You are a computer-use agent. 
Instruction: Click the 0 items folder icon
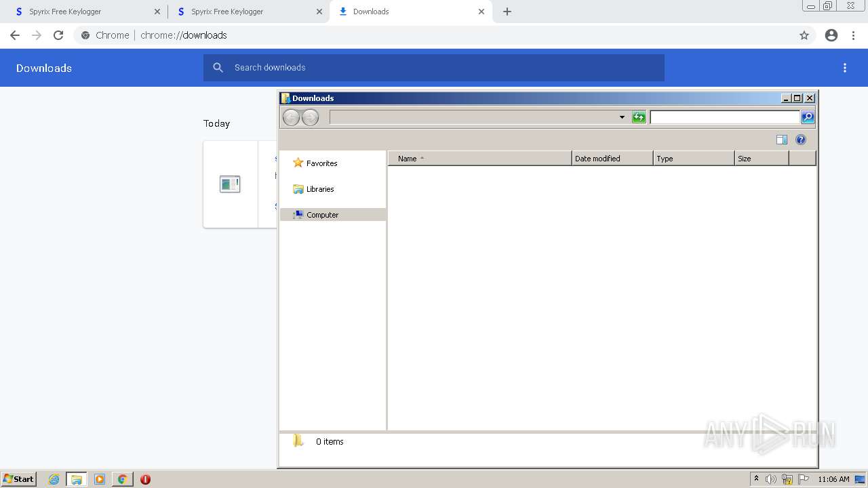click(x=298, y=441)
